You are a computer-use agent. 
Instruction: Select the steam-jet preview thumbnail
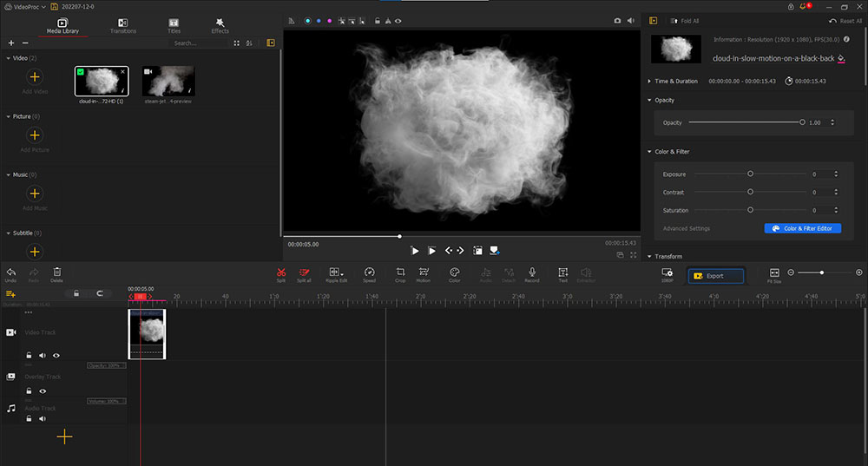pyautogui.click(x=168, y=81)
